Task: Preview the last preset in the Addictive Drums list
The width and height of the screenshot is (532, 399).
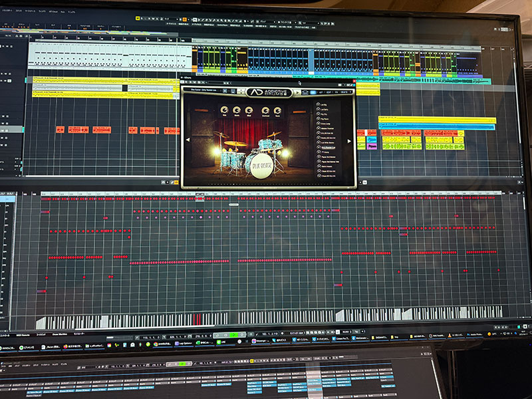Action: click(x=319, y=176)
